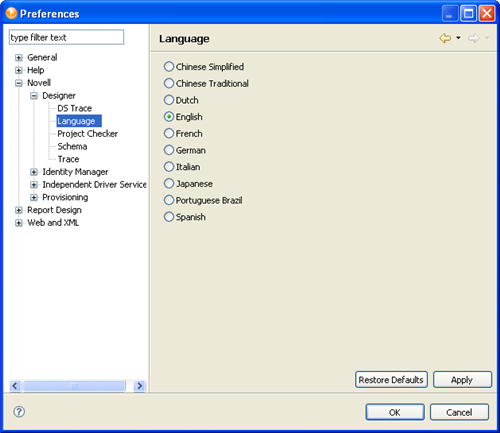
Task: Choose the Dutch radio button
Action: (169, 100)
